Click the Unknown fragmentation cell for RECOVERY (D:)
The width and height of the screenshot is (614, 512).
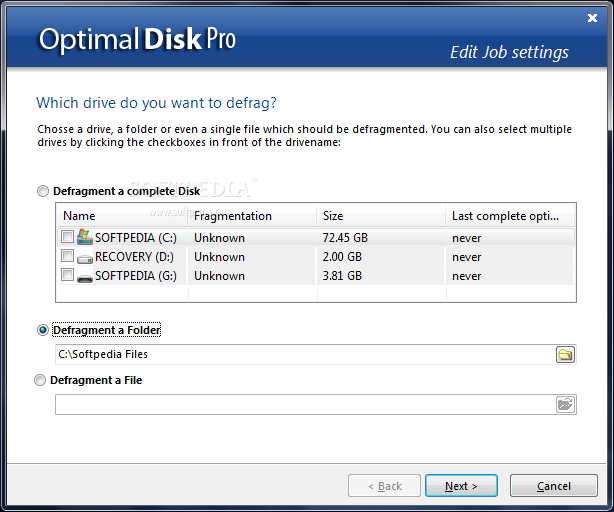[219, 257]
